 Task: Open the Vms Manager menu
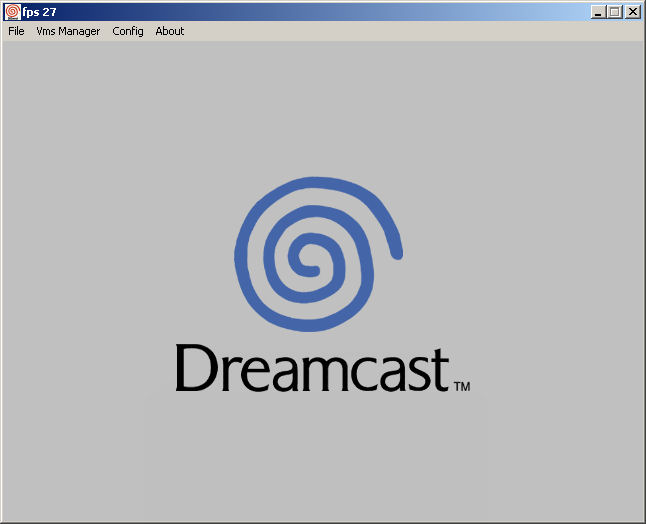coord(68,31)
